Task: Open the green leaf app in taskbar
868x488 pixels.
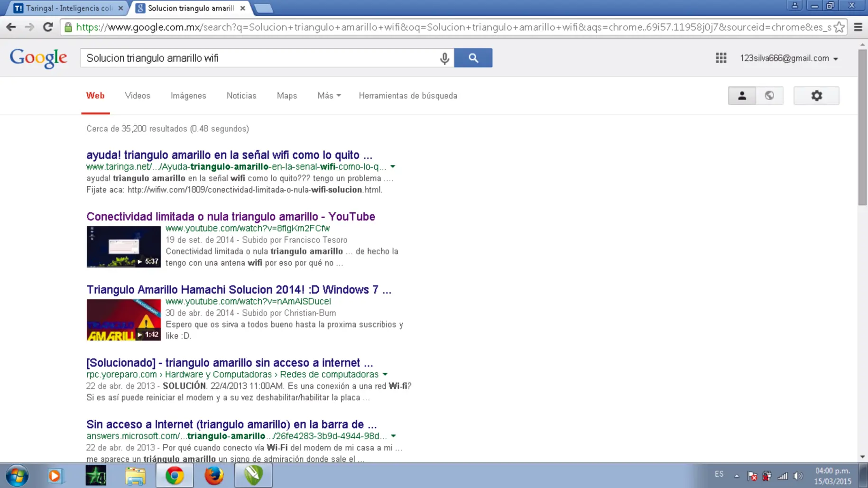Action: 254,475
